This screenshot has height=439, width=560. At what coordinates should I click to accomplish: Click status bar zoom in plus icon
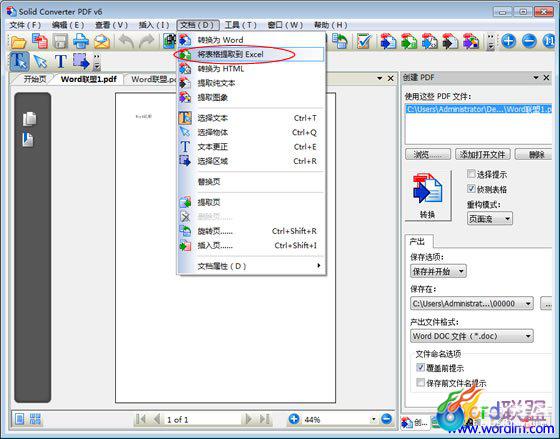click(294, 419)
